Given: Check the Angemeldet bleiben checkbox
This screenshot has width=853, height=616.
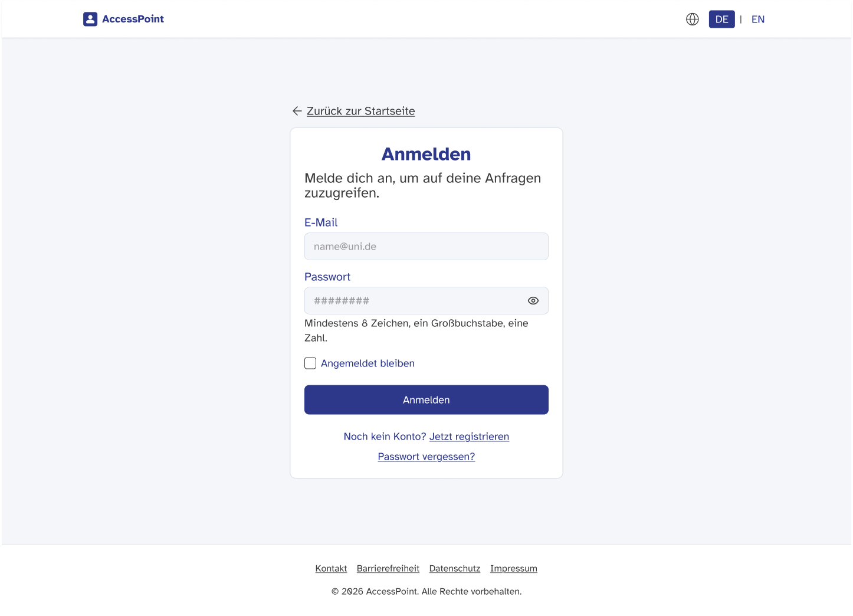Looking at the screenshot, I should pyautogui.click(x=310, y=363).
